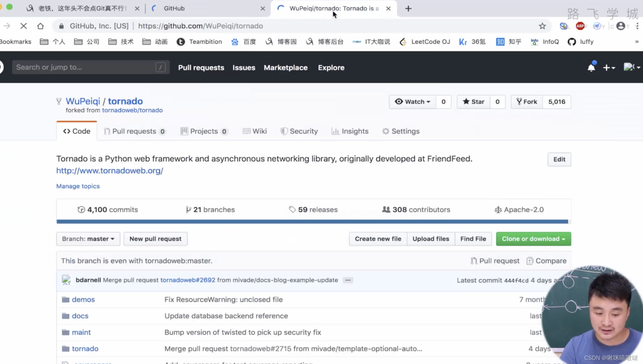The image size is (643, 364).
Task: Open the tornado repository name link
Action: pos(125,101)
